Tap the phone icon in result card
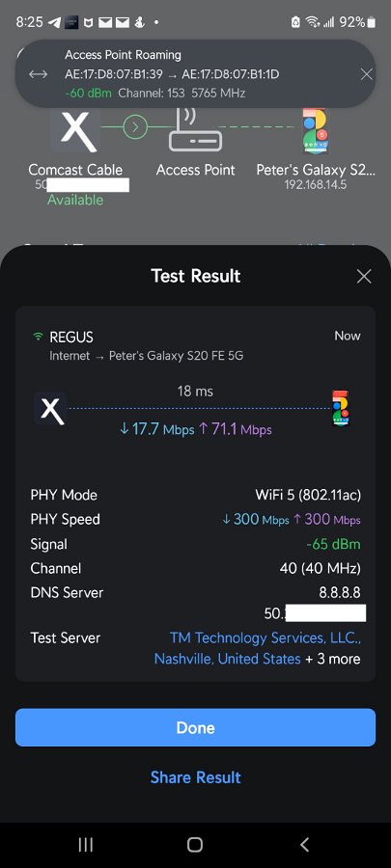Image resolution: width=391 pixels, height=868 pixels. point(341,409)
